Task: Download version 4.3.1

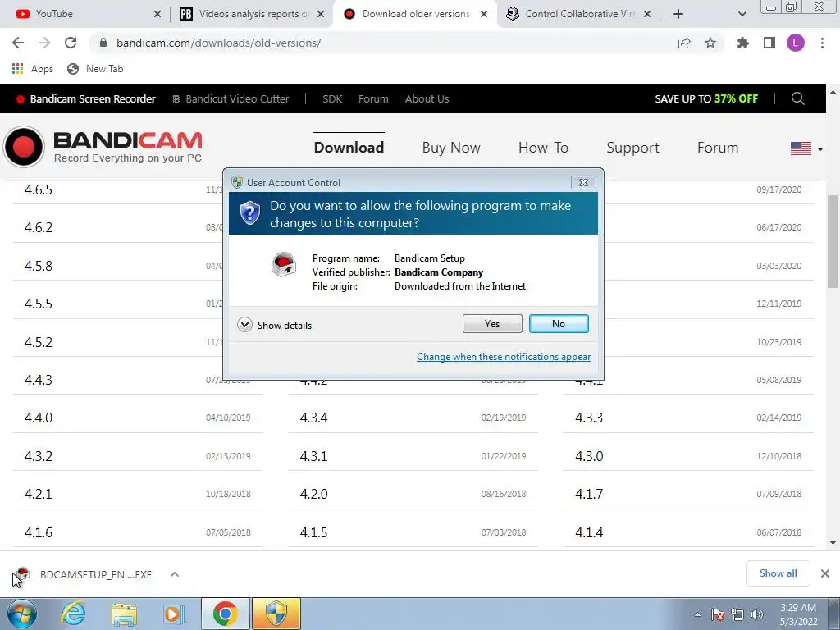Action: click(x=313, y=456)
